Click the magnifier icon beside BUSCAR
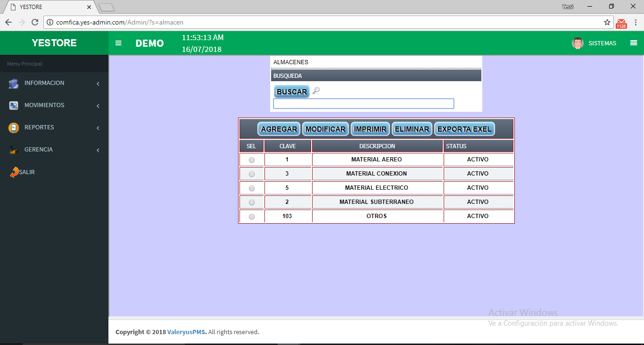The height and width of the screenshot is (345, 644). click(316, 91)
